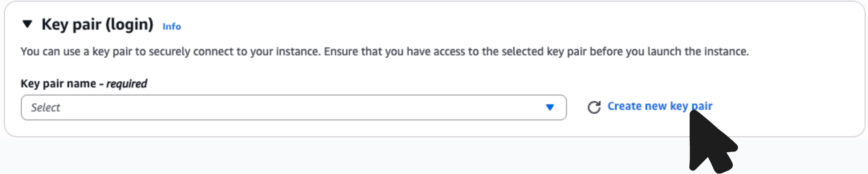Image resolution: width=868 pixels, height=174 pixels.
Task: Click the word "required" in the field label
Action: pyautogui.click(x=126, y=84)
